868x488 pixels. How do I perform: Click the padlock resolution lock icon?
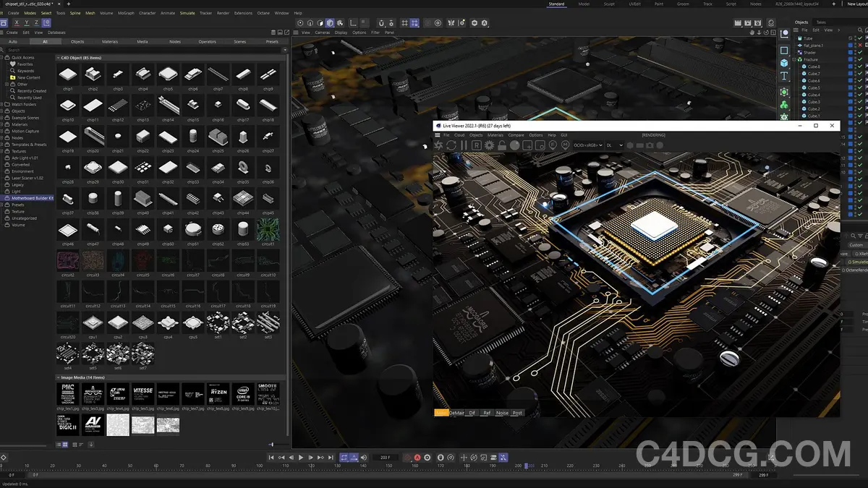(x=502, y=145)
